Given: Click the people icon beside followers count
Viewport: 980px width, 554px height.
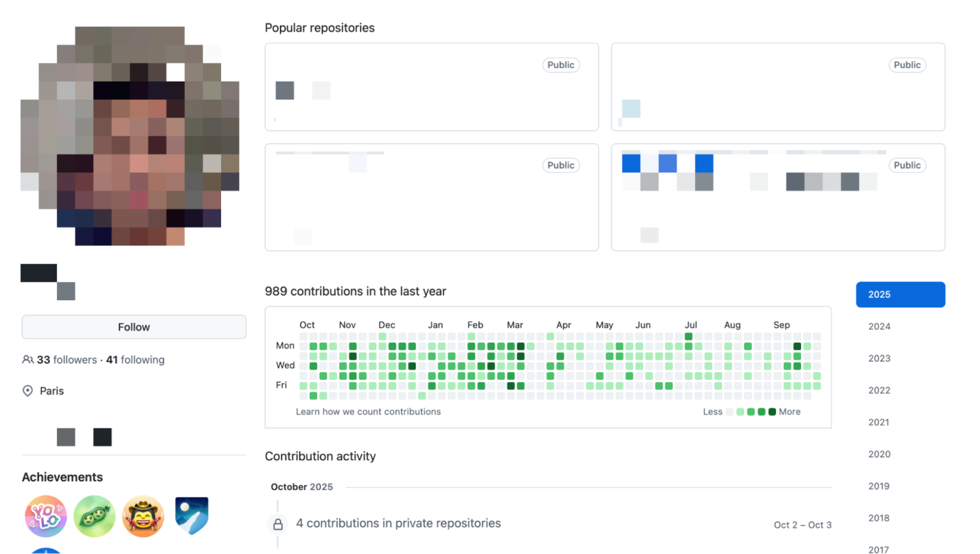Looking at the screenshot, I should (28, 360).
